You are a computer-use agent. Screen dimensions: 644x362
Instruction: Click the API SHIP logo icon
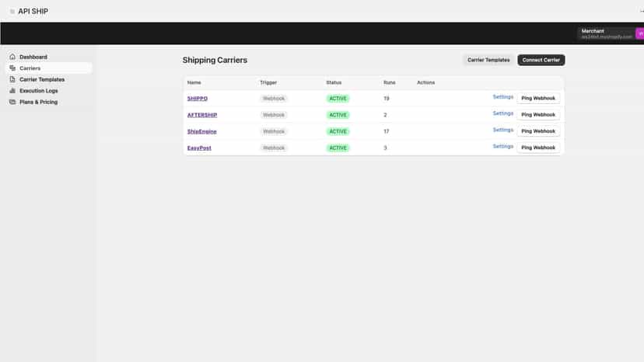[12, 12]
